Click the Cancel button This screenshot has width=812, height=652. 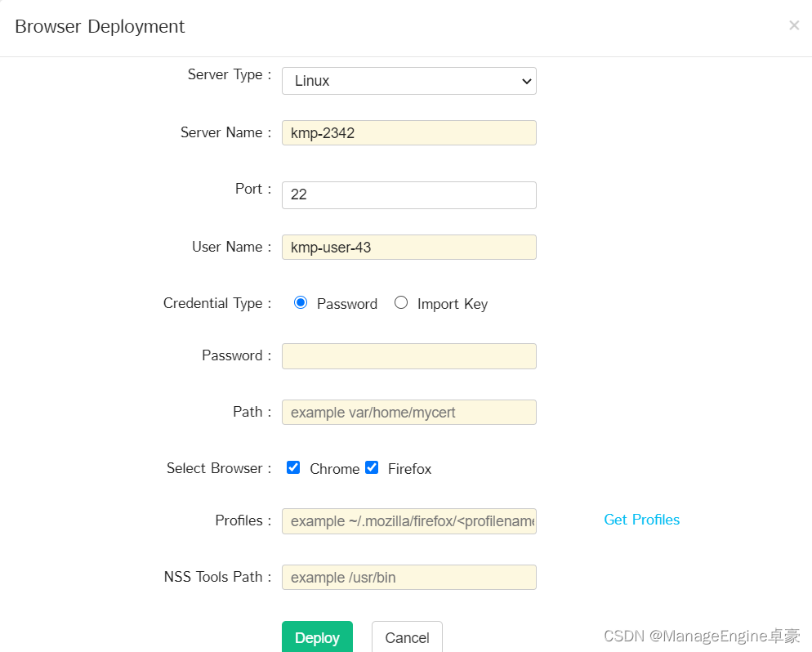[407, 637]
